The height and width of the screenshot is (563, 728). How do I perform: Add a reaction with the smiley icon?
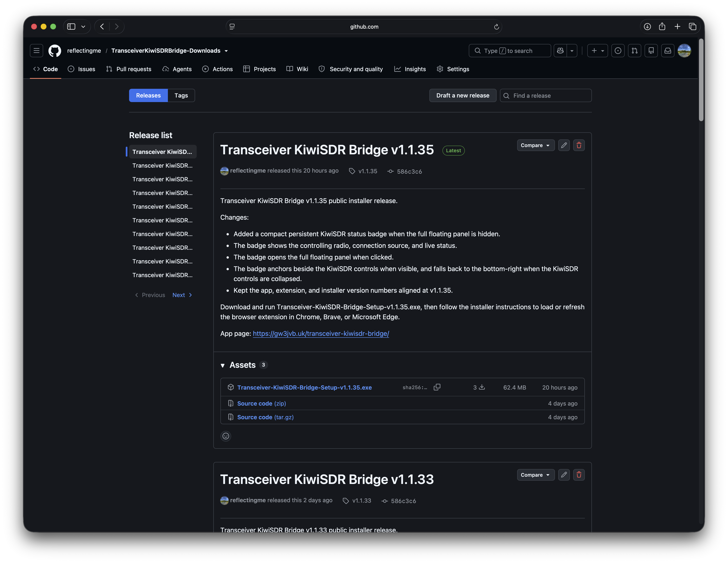[226, 436]
